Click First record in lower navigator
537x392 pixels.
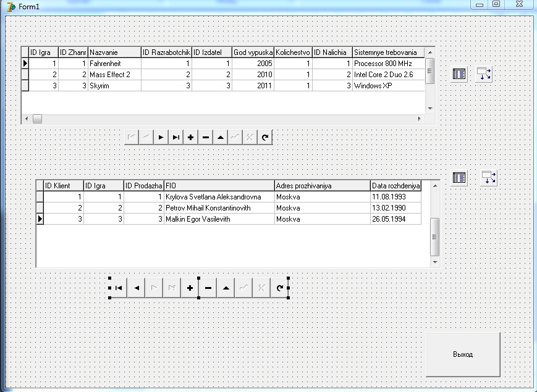[x=119, y=288]
